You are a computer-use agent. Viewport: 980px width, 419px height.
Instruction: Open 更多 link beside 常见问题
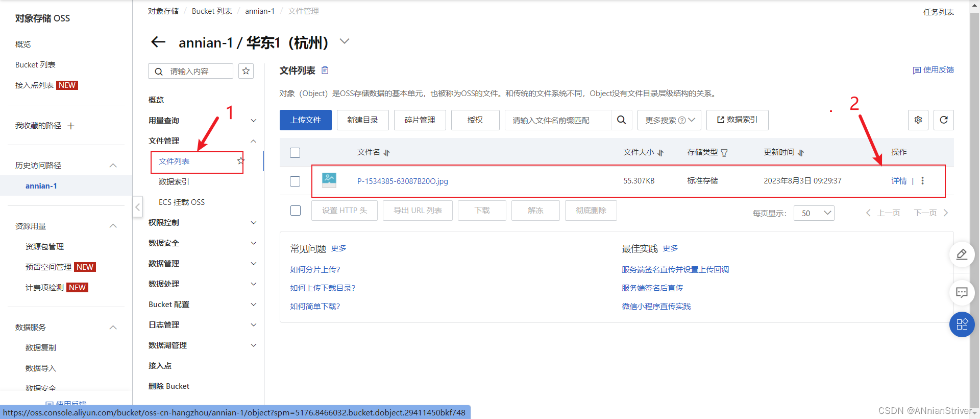(x=339, y=248)
